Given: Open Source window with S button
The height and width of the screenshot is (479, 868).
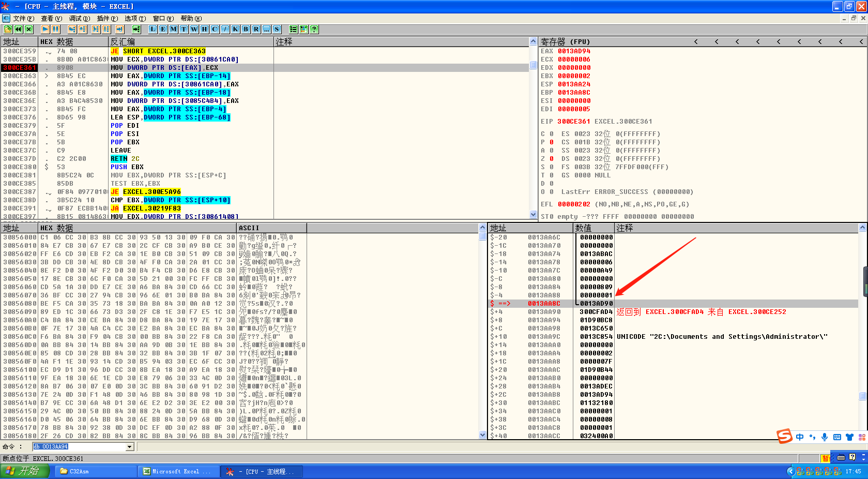Looking at the screenshot, I should click(277, 29).
